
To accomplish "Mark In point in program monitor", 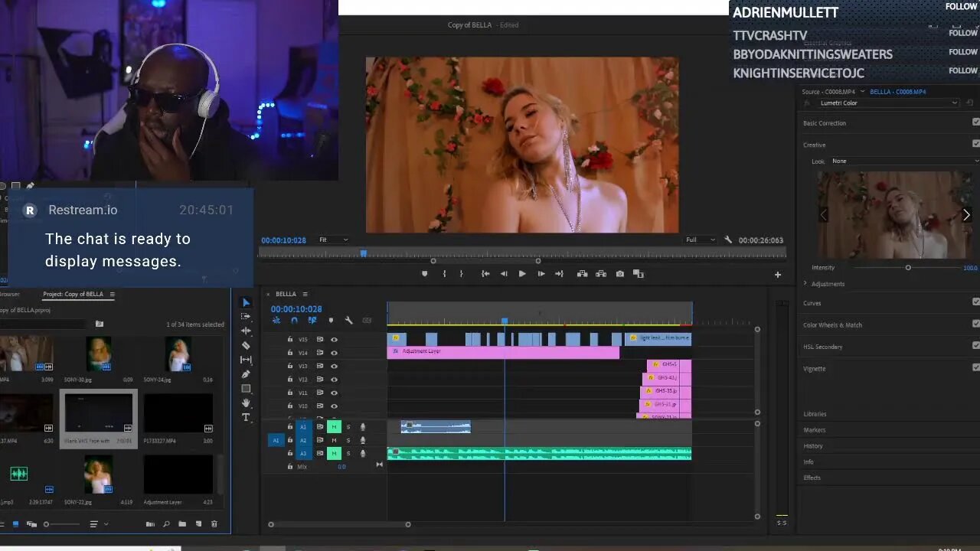I will (x=444, y=274).
